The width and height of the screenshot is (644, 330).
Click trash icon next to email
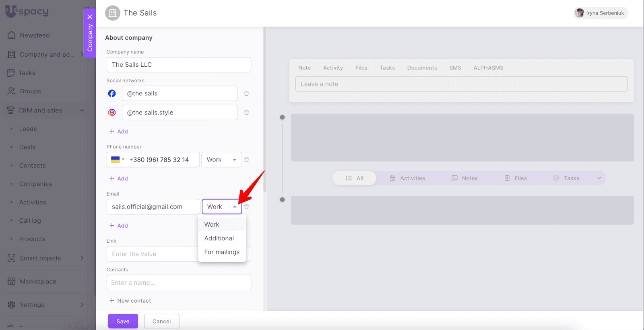246,207
